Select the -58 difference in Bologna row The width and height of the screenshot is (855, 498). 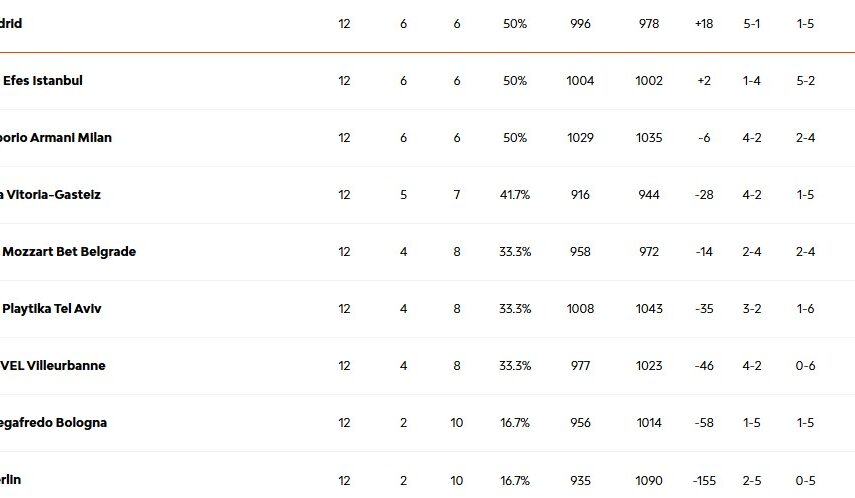pos(703,423)
